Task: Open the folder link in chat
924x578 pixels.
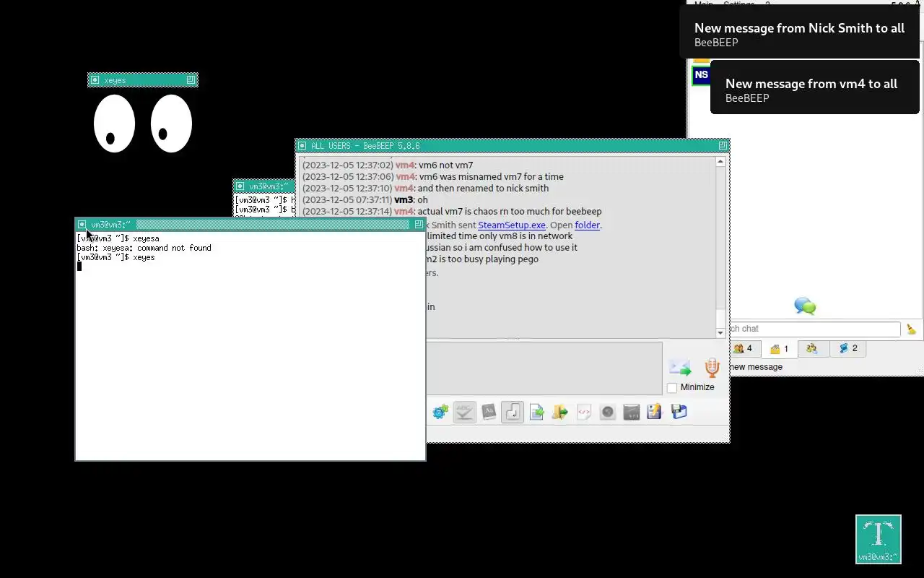Action: click(x=587, y=225)
